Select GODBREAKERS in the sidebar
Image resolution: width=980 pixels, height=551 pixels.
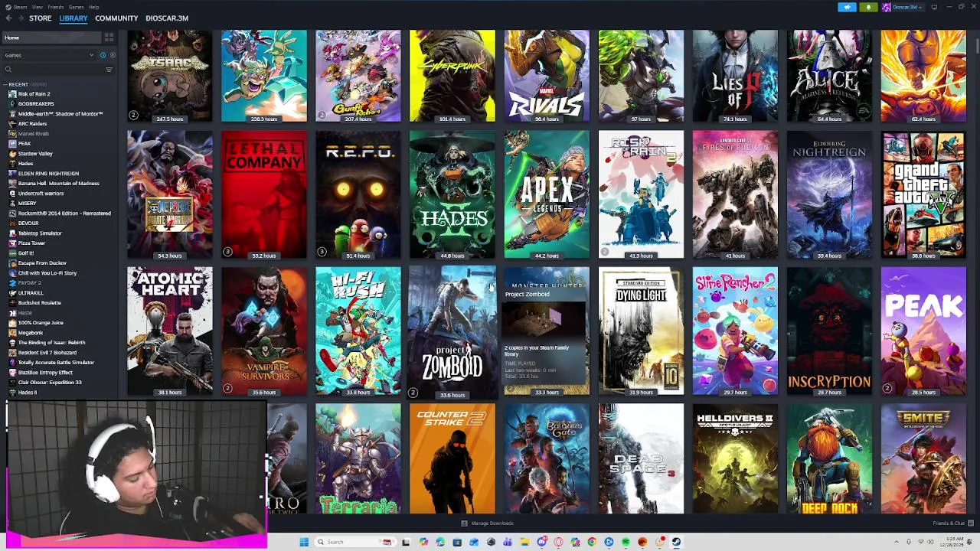(x=35, y=104)
